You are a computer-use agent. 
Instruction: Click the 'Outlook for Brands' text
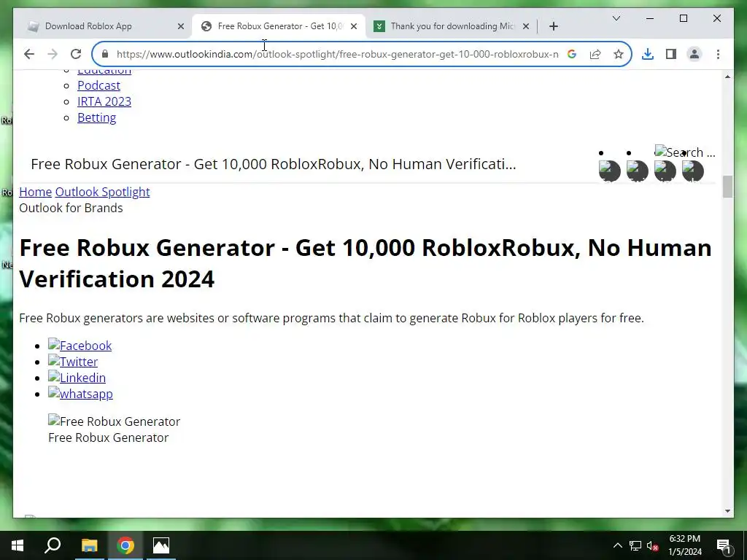pos(71,208)
